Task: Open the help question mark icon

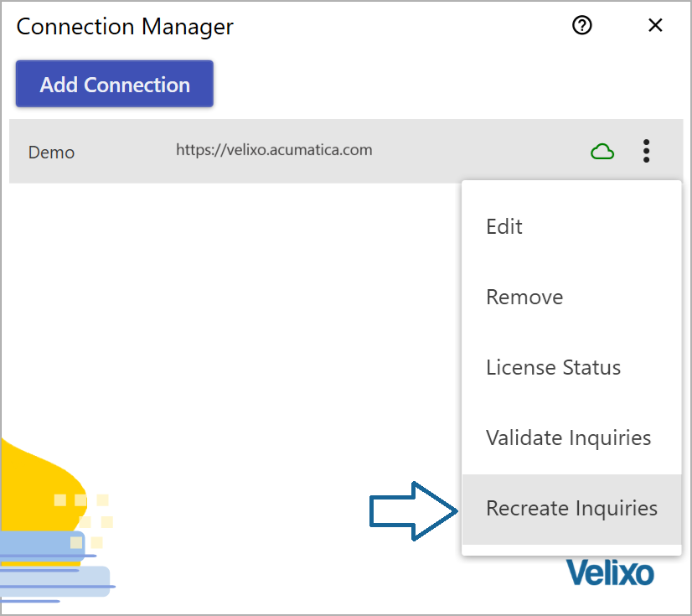Action: (581, 25)
